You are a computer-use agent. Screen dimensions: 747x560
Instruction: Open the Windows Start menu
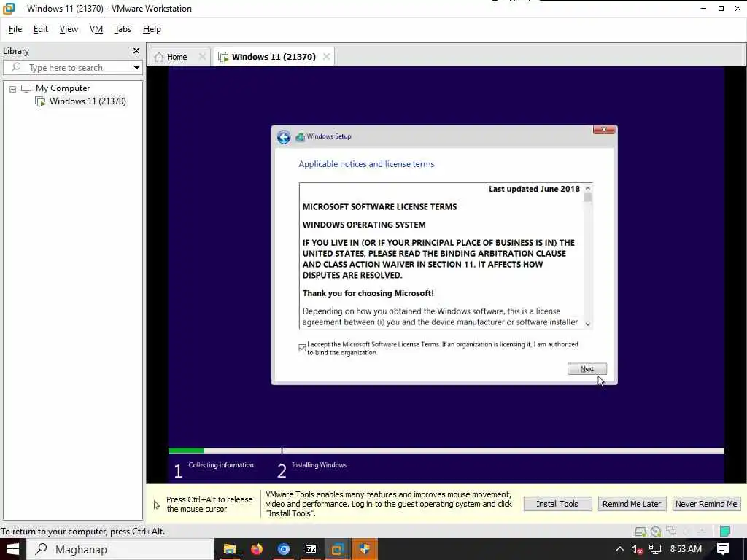[12, 549]
